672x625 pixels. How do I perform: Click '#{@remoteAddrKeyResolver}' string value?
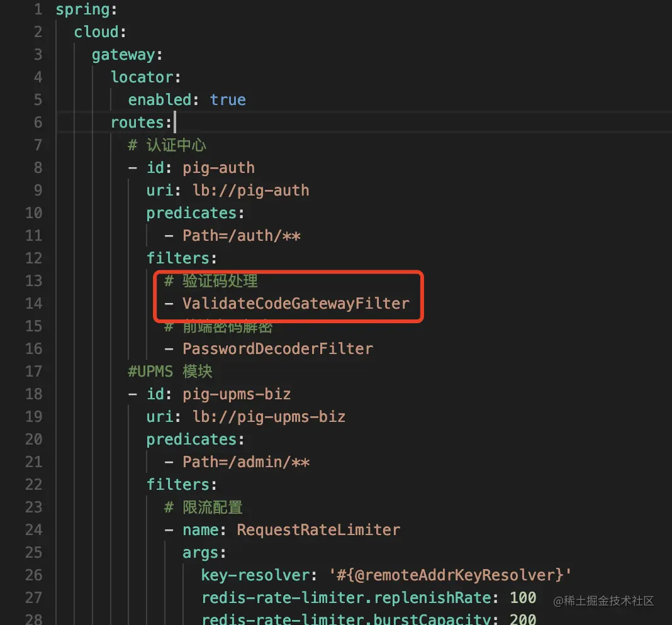pos(450,575)
